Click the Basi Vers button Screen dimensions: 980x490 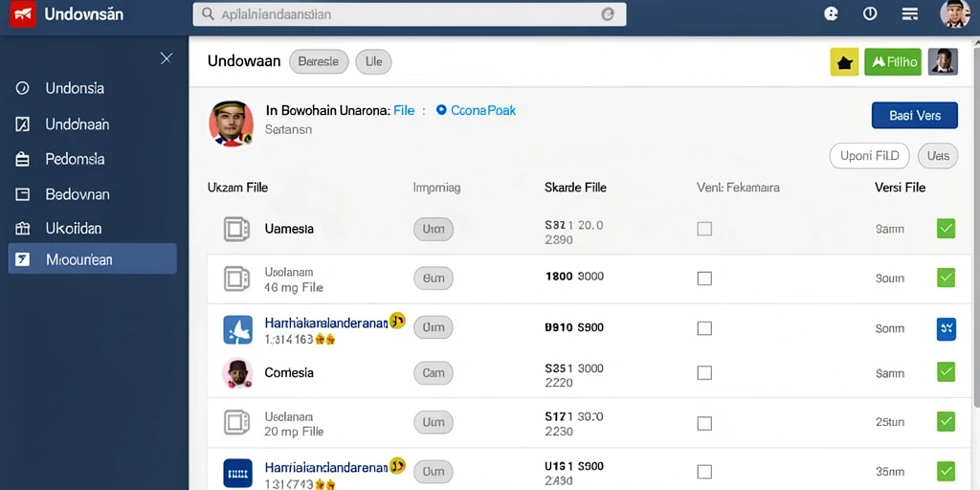[x=914, y=116]
